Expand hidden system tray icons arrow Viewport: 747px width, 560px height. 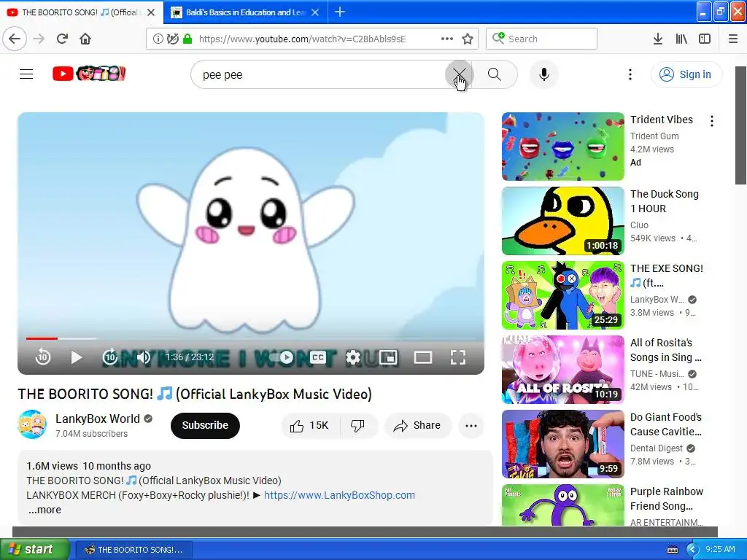tap(692, 550)
